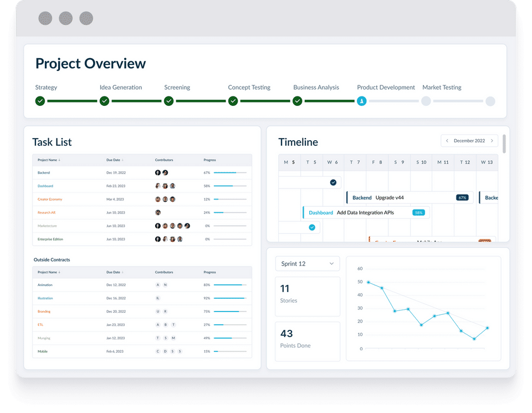Go to next month in Timeline
This screenshot has height=413, width=532.
(492, 141)
